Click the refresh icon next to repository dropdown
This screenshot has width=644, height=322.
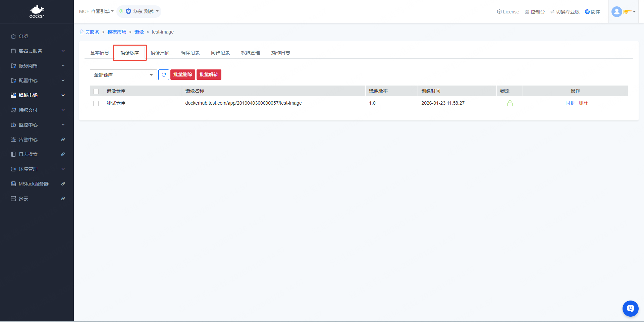pyautogui.click(x=163, y=75)
